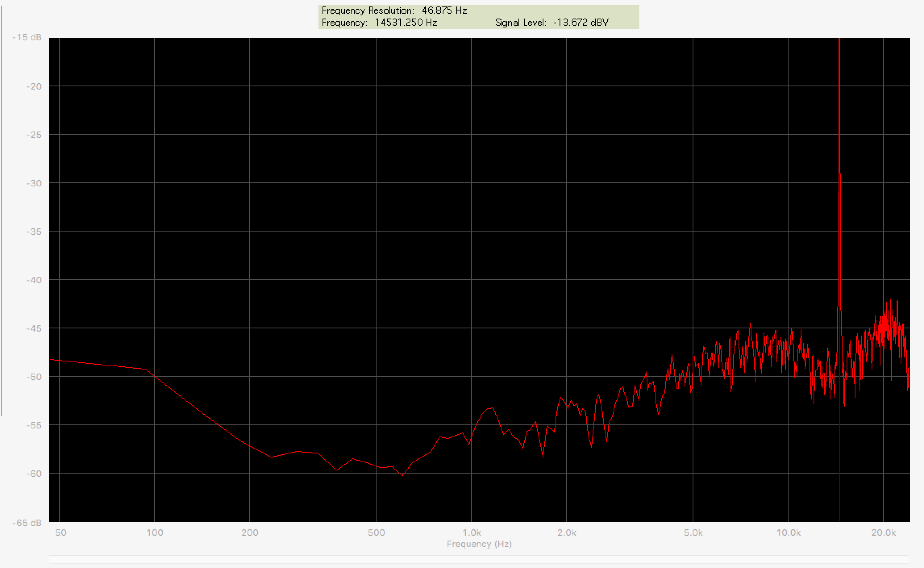This screenshot has height=568, width=924.
Task: Click the '2.0k' frequency axis label
Action: pos(566,532)
